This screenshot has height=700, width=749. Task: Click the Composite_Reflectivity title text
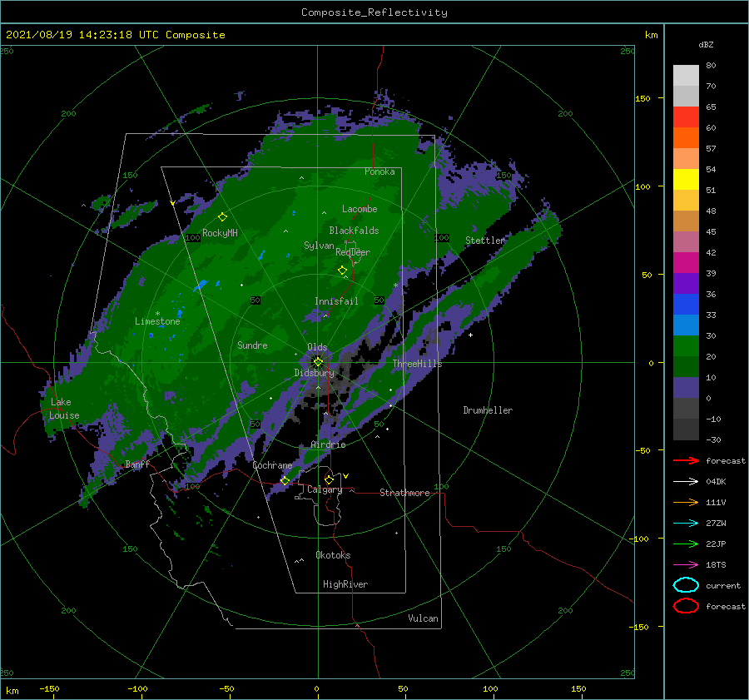374,12
